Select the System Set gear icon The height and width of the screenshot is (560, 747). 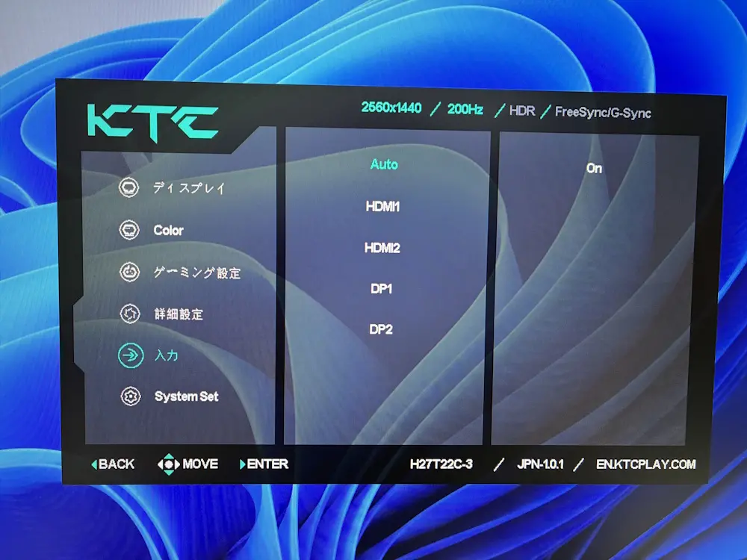point(131,396)
